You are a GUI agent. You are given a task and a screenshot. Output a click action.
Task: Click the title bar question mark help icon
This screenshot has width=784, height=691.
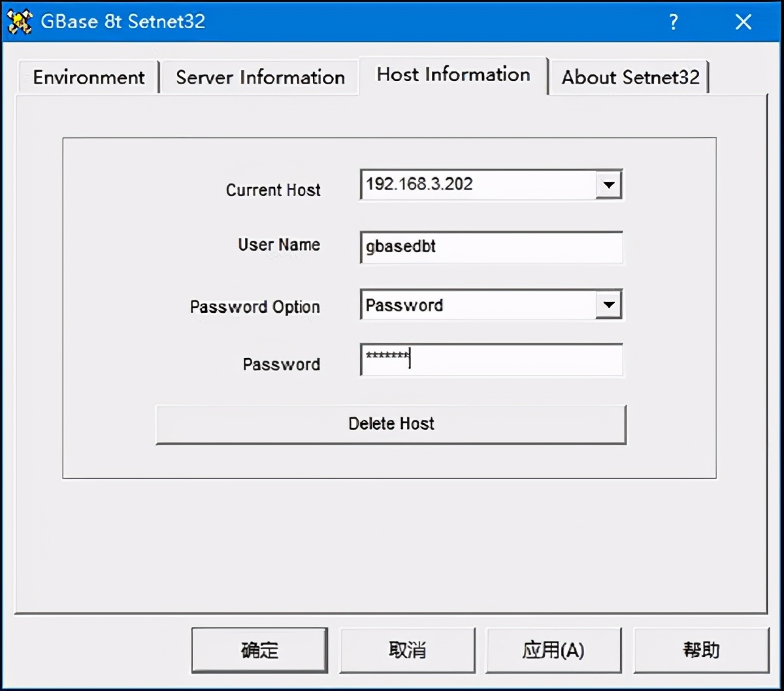pos(674,22)
